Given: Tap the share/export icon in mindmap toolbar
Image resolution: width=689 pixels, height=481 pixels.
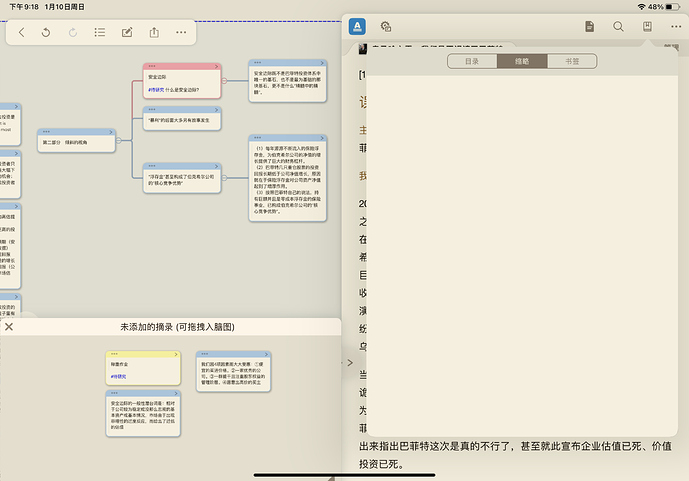Looking at the screenshot, I should tap(154, 32).
